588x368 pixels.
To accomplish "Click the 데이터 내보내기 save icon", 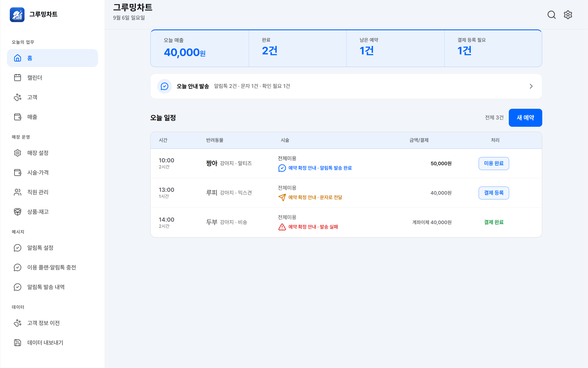I will pos(18,343).
